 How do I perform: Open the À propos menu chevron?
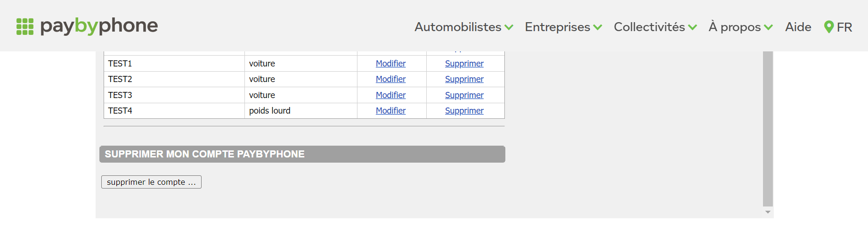click(x=768, y=27)
